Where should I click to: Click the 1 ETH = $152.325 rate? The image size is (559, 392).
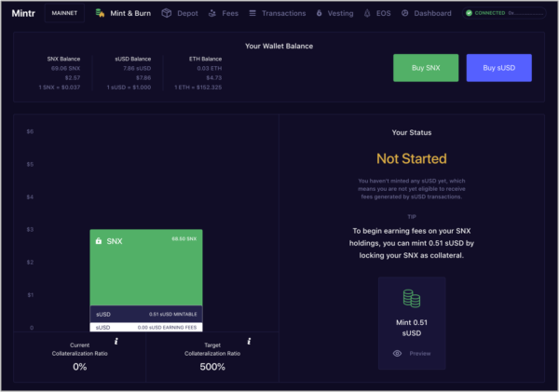[x=198, y=87]
